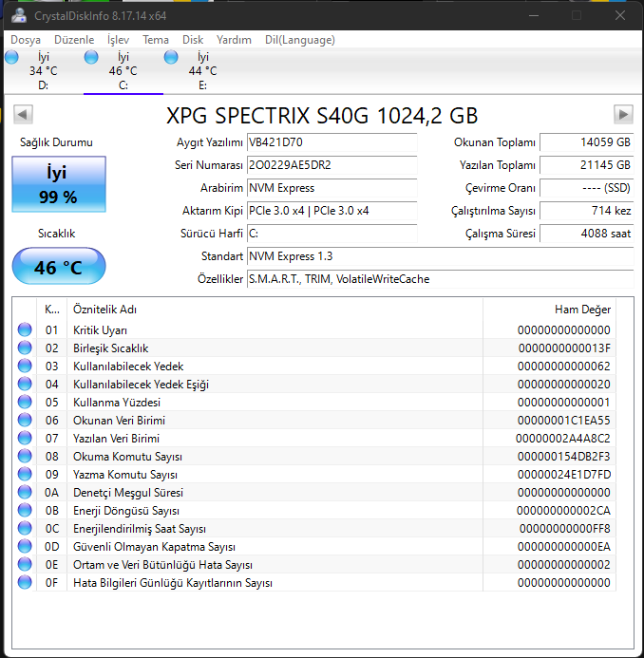
Task: Click Okunan Toplamı value 14059 GB
Action: (586, 142)
